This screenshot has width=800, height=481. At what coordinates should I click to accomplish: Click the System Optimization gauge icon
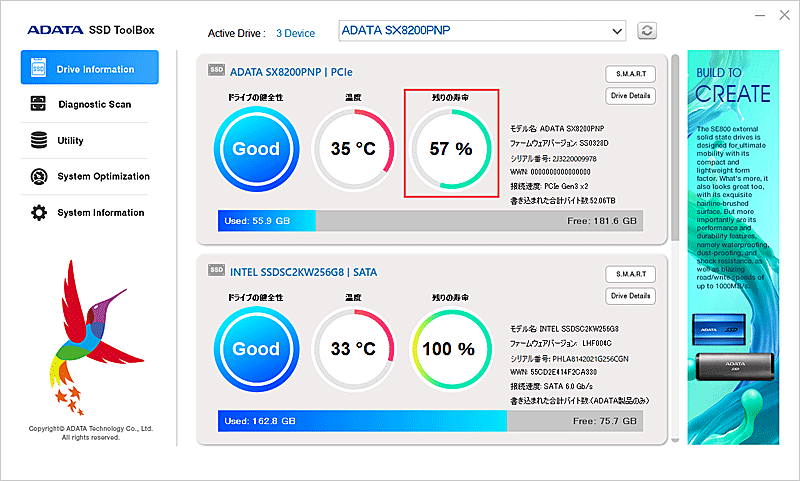point(39,176)
